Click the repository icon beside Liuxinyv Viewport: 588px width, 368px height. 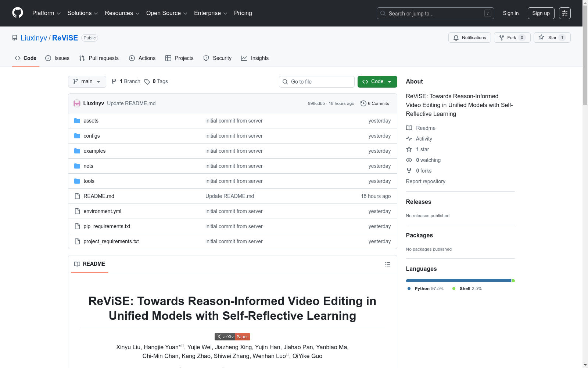point(15,38)
